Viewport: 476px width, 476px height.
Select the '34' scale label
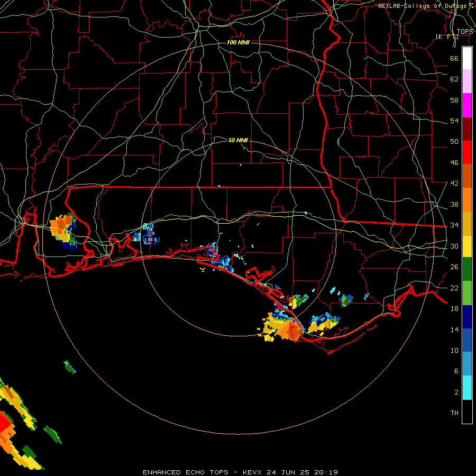click(x=454, y=225)
